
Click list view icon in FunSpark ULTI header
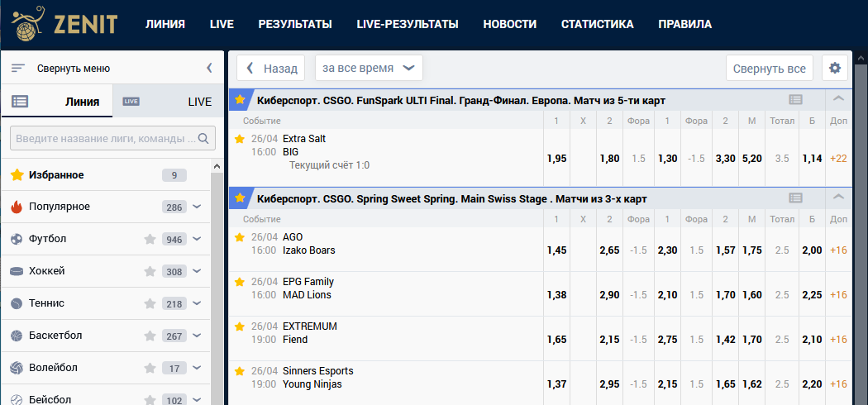795,99
